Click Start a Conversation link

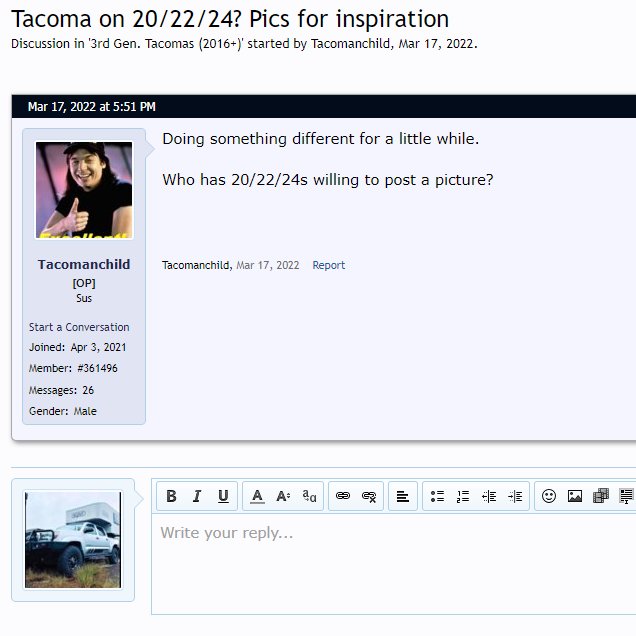point(79,327)
